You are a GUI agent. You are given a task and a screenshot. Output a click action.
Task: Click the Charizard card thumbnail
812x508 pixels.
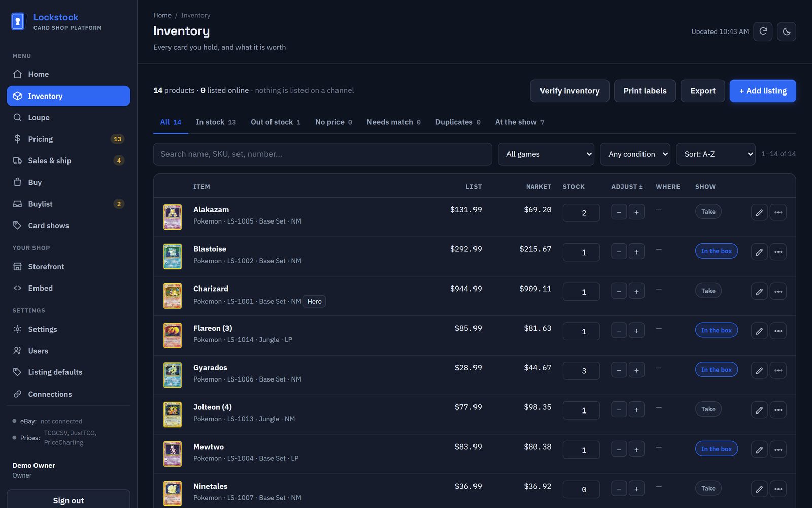(173, 296)
